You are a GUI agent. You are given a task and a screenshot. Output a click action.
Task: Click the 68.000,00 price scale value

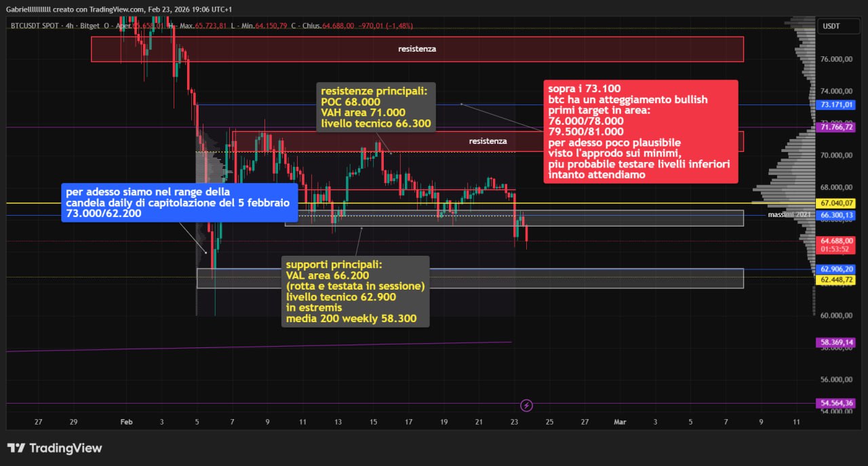click(x=835, y=187)
